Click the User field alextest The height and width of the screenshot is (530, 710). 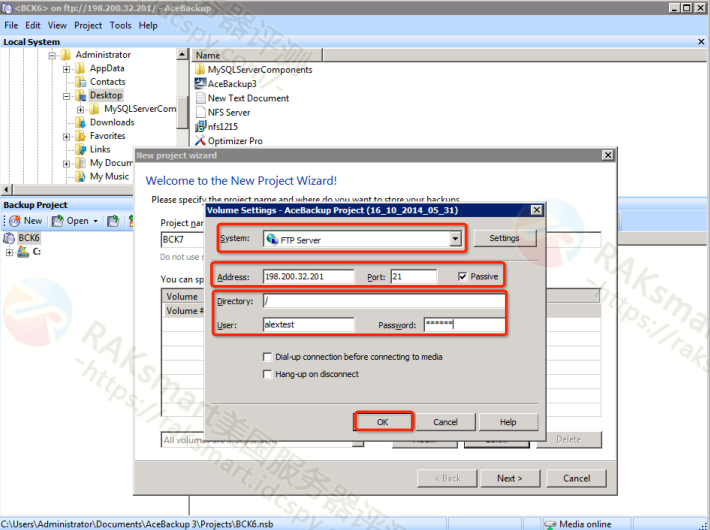coord(308,324)
